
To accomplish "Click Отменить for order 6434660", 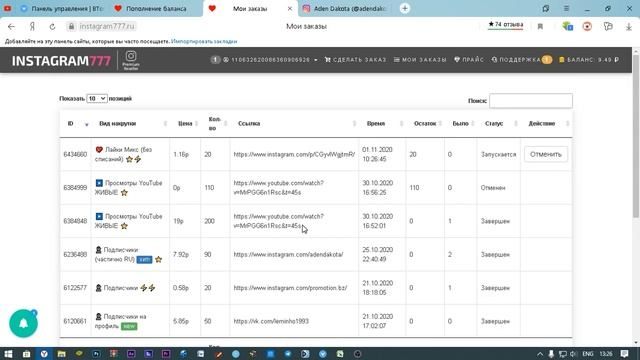I will (x=546, y=154).
